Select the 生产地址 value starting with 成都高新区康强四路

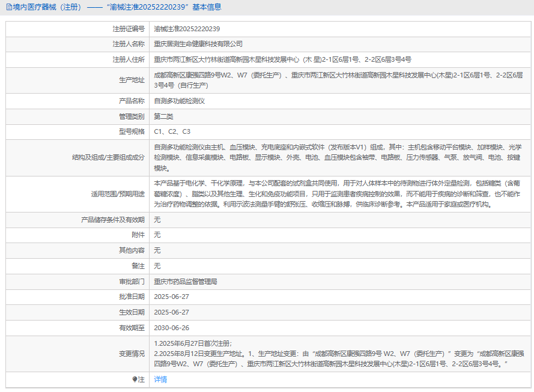pyautogui.click(x=339, y=80)
